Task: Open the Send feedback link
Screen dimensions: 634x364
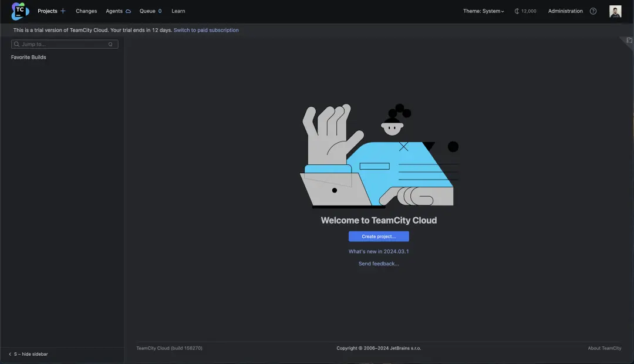Action: coord(378,263)
